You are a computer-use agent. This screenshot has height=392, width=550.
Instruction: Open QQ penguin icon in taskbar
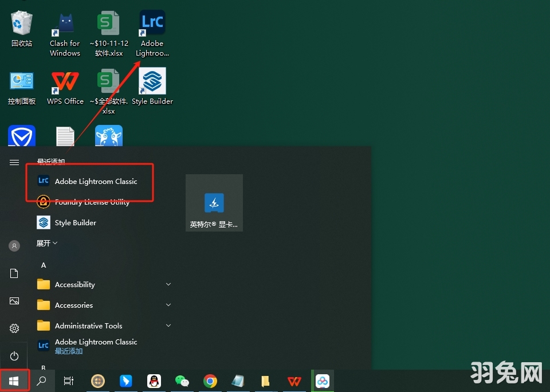154,381
